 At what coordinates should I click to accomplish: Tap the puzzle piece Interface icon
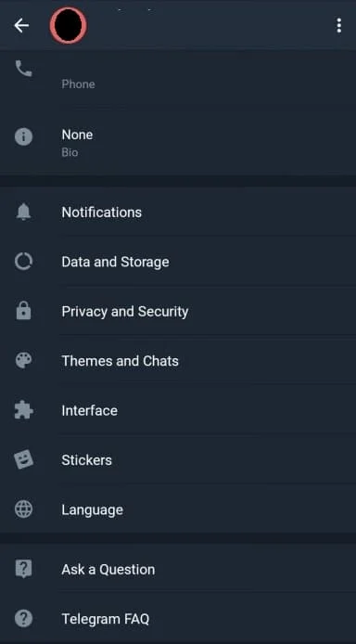tap(23, 410)
